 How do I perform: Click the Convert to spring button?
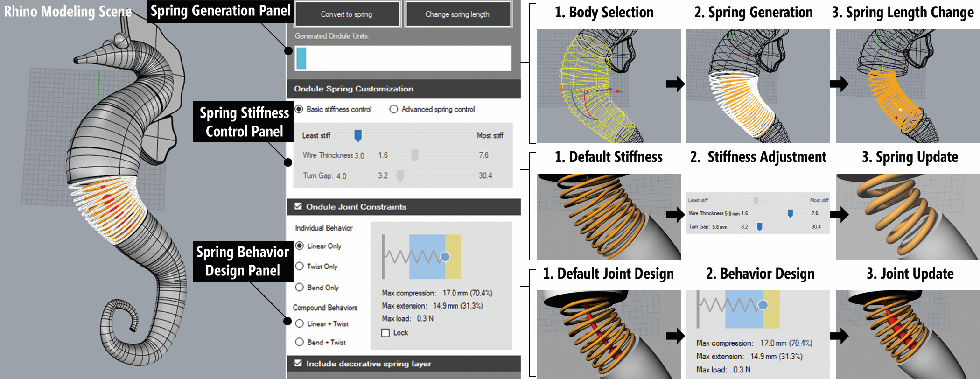click(x=347, y=14)
